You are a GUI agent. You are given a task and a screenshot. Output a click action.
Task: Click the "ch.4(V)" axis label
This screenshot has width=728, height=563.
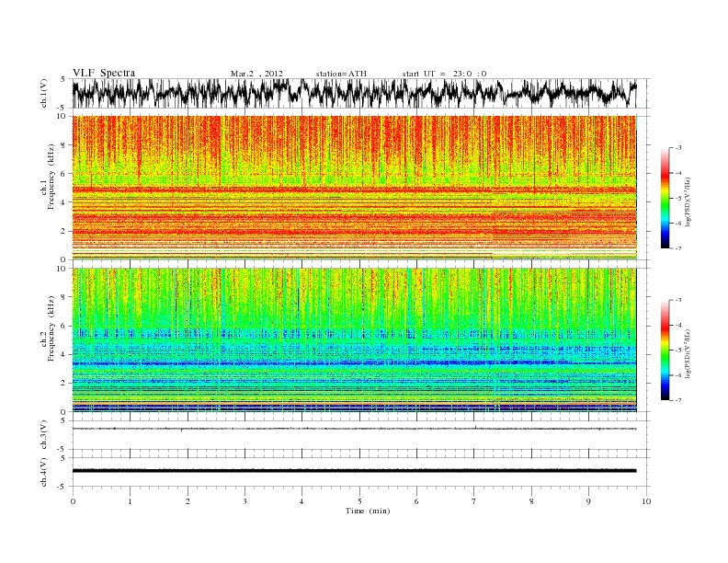pos(43,472)
